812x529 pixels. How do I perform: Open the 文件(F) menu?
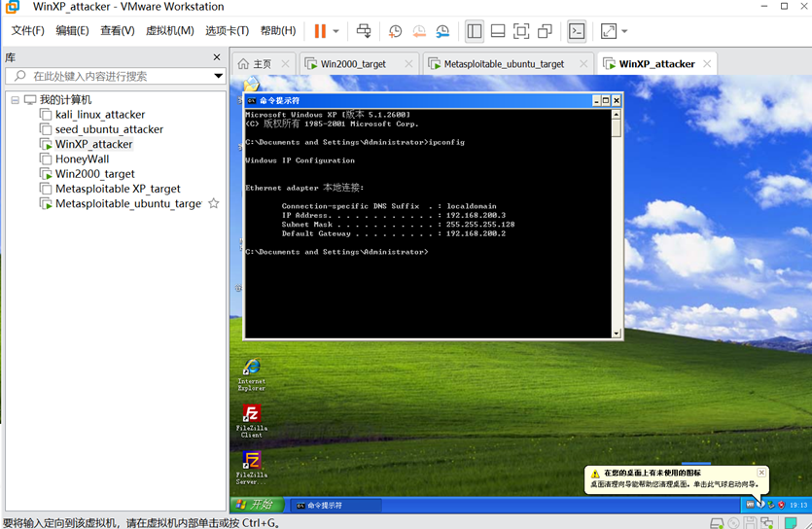(x=28, y=31)
